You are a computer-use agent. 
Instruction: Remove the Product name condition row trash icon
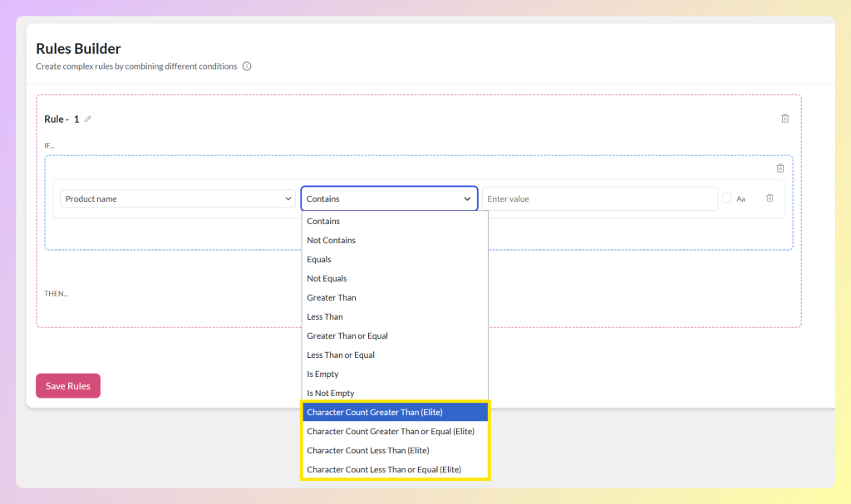[770, 198]
